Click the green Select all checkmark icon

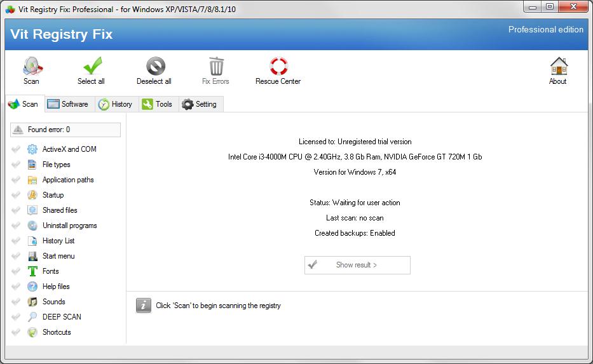[92, 66]
